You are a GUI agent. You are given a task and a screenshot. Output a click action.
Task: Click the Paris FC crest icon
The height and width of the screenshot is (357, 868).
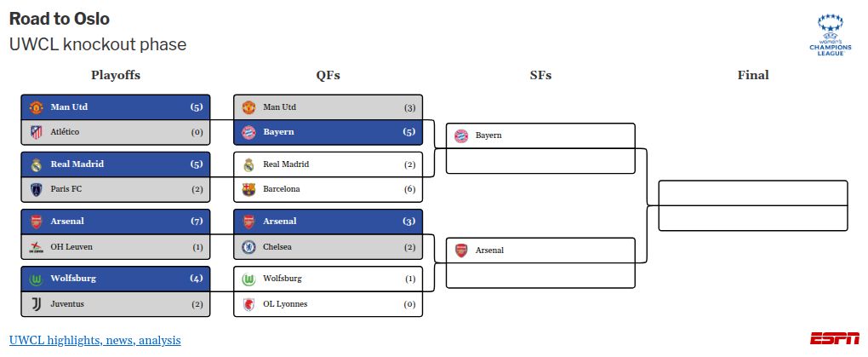coord(37,189)
